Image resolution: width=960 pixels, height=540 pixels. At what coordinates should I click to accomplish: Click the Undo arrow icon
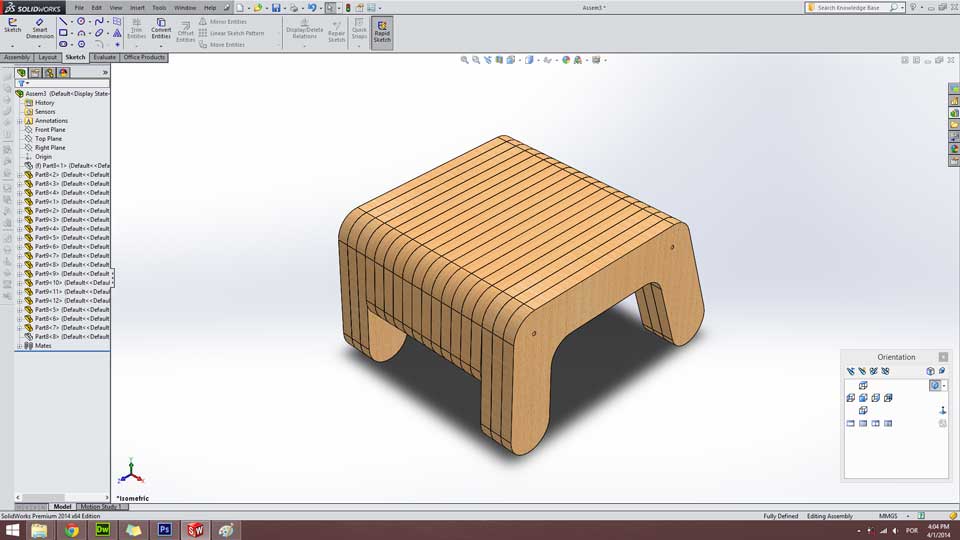tap(312, 8)
